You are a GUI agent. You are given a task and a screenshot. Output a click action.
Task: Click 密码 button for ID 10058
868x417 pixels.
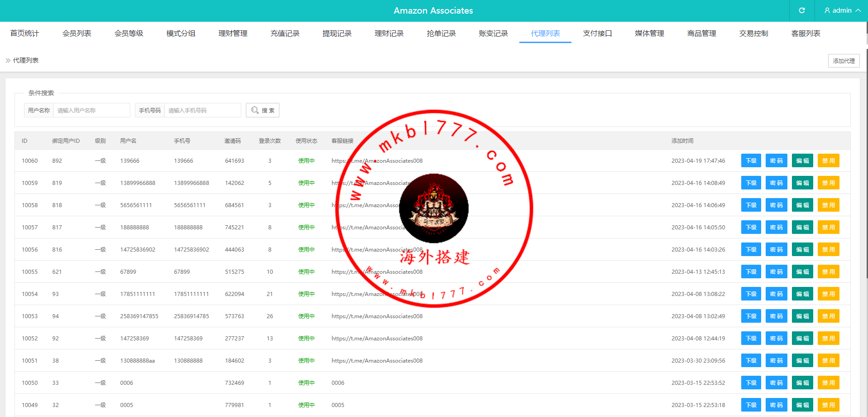(777, 205)
